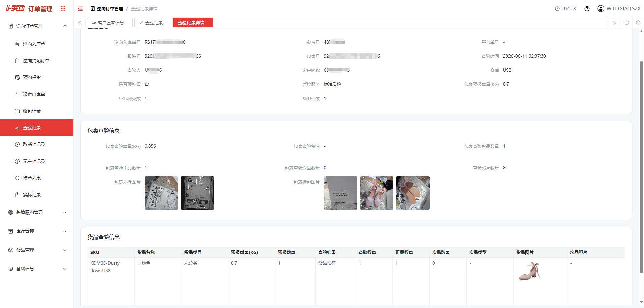Open tab settings gear icon
This screenshot has height=308, width=644.
638,23
